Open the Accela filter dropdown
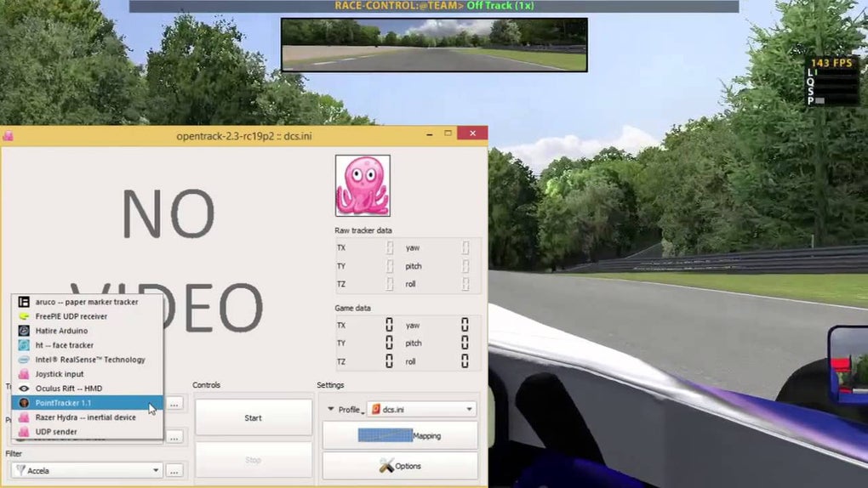Viewport: 868px width, 488px height. 87,471
